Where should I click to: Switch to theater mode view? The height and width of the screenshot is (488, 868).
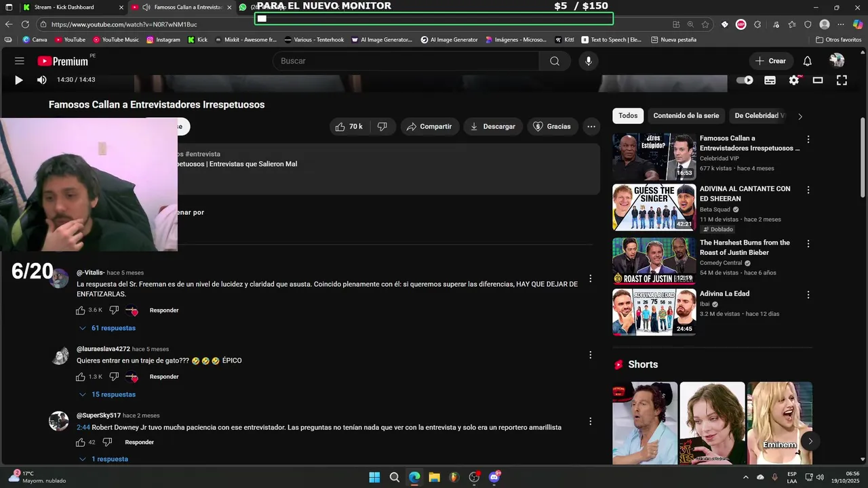pos(818,80)
